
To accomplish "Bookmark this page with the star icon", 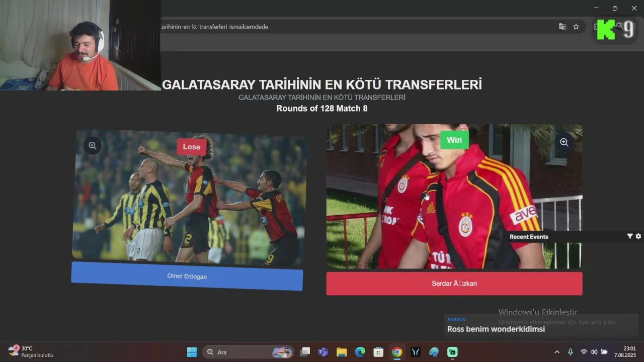I will [x=576, y=27].
